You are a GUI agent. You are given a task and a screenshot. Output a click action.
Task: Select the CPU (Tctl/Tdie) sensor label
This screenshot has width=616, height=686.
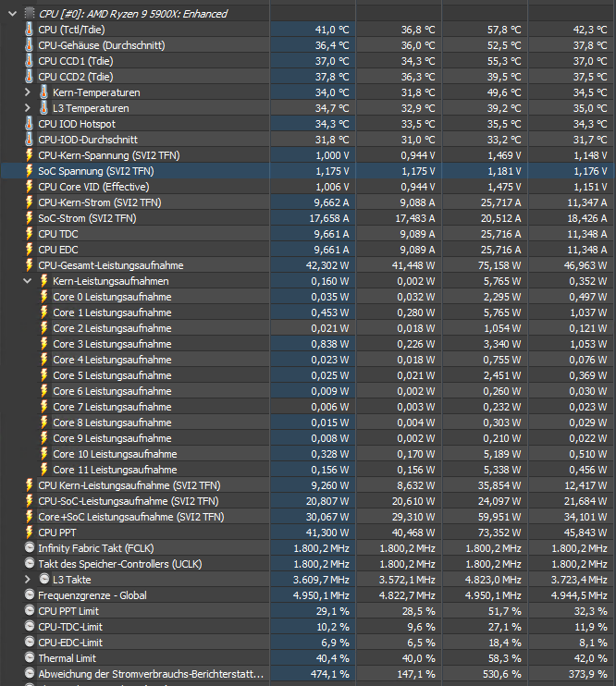(x=71, y=30)
